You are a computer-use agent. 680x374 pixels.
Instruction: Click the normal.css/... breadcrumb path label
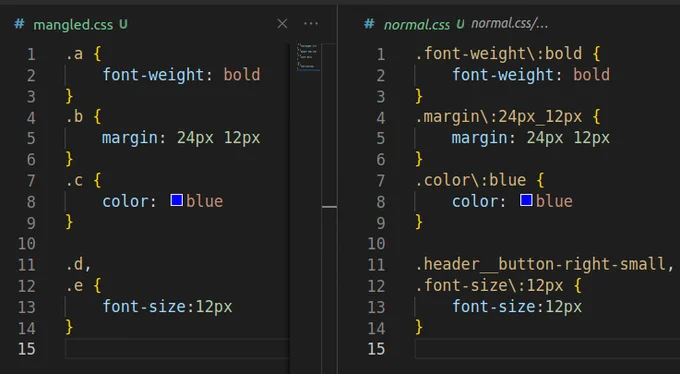pos(509,23)
